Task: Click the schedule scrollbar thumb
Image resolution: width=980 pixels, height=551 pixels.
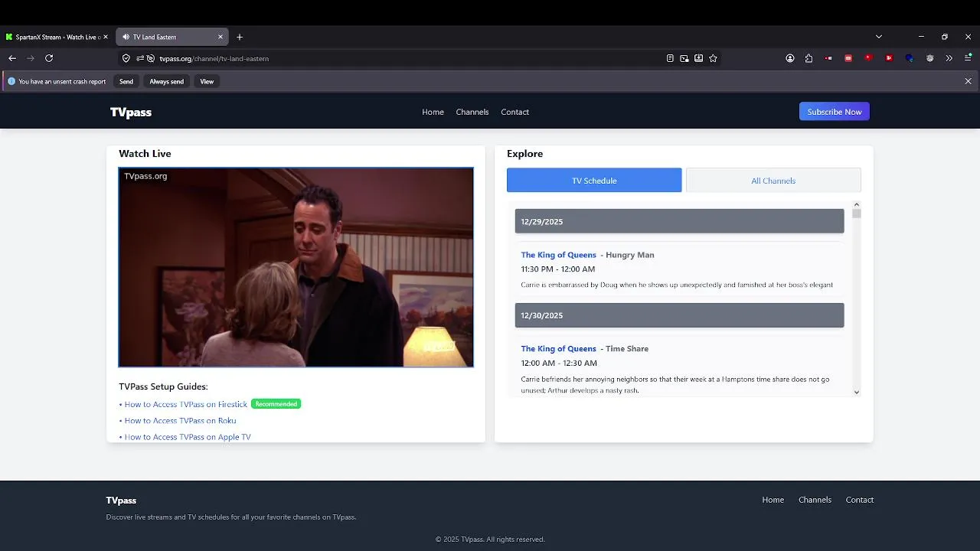Action: [x=857, y=214]
